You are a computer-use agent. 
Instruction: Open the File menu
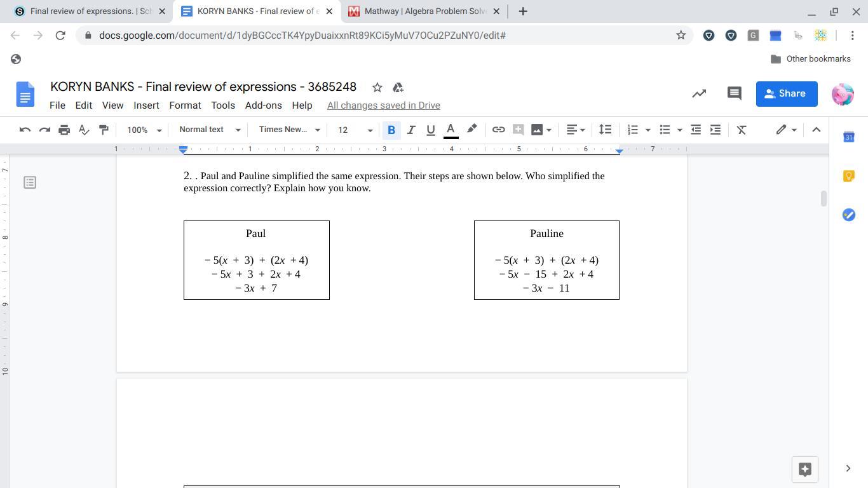coord(57,105)
